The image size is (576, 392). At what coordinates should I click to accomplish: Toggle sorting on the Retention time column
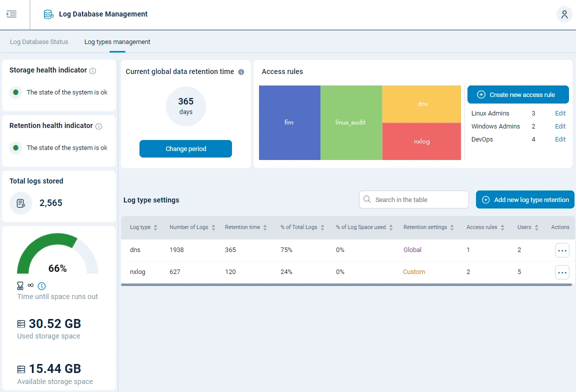[x=264, y=227]
